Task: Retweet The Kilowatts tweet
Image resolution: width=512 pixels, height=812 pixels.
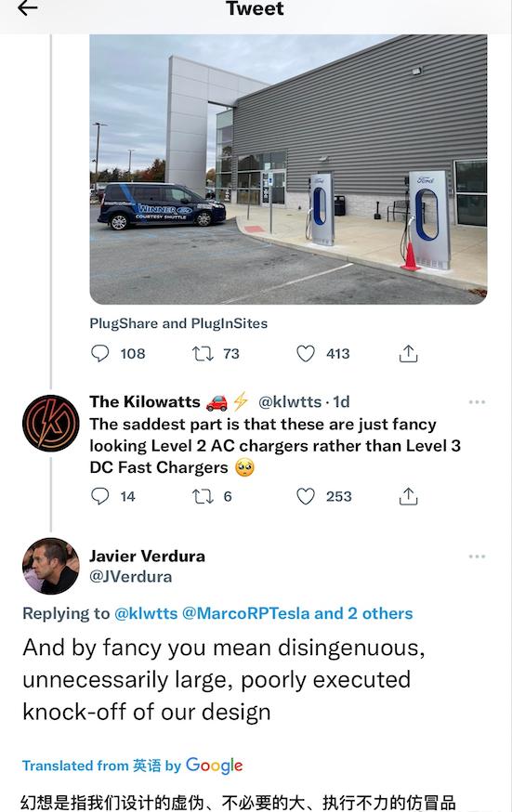Action: tap(203, 496)
